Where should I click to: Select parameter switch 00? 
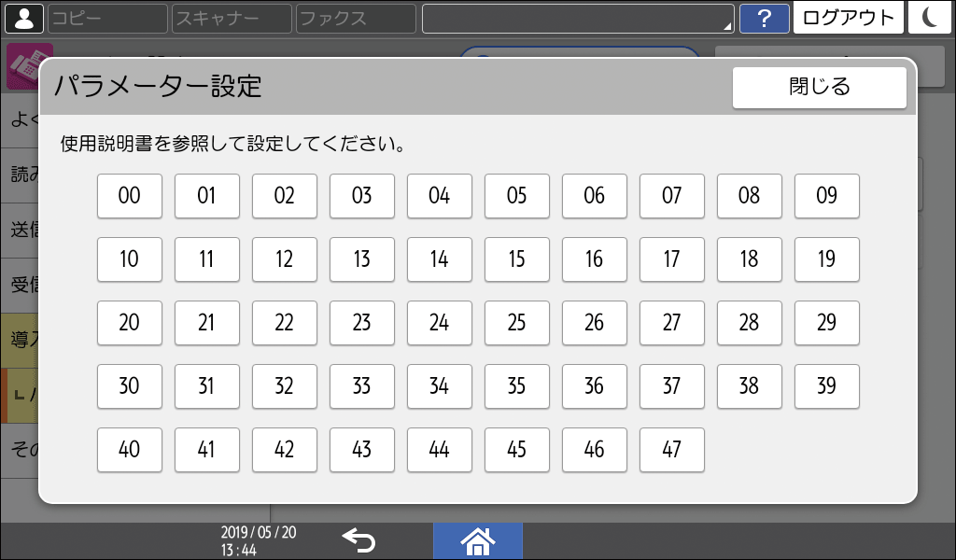130,196
